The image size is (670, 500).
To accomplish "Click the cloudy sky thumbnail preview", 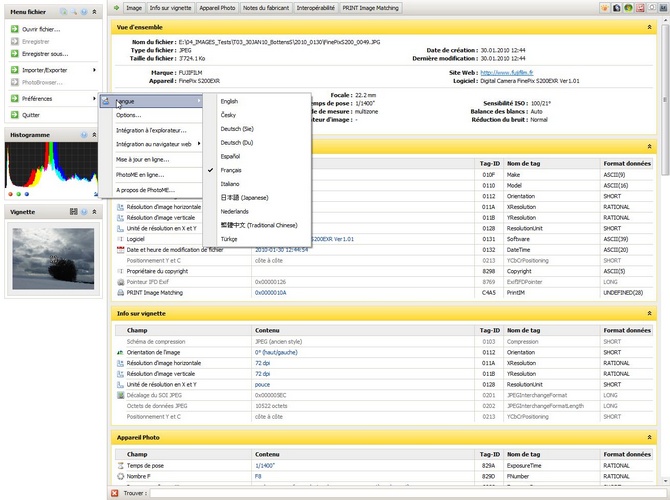I will (49, 259).
